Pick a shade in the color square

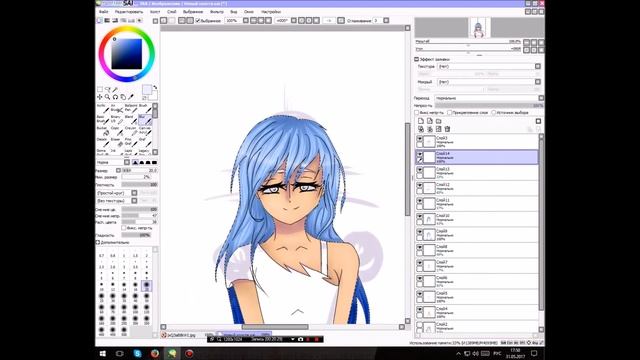[x=127, y=54]
